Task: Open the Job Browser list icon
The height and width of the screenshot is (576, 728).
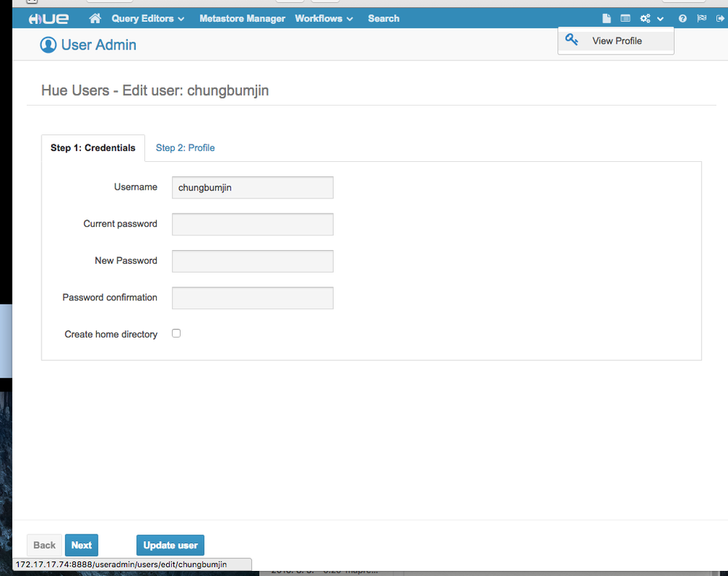Action: pos(625,18)
